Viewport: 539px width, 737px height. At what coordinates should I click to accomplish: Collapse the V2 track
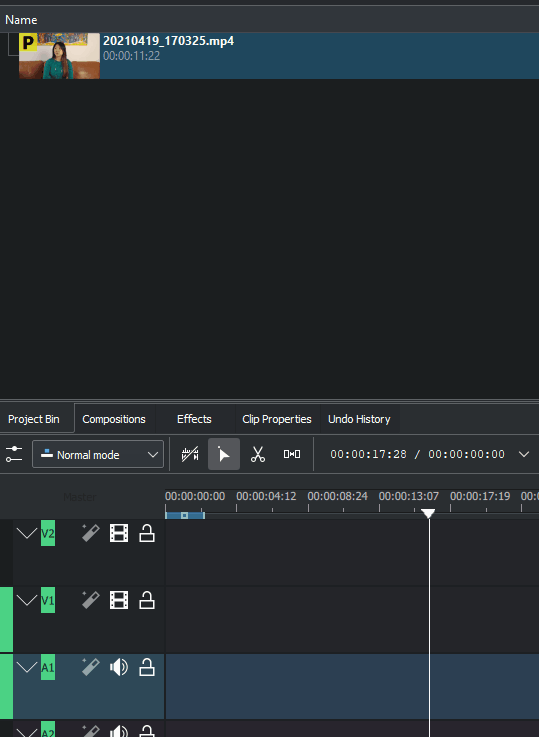27,533
